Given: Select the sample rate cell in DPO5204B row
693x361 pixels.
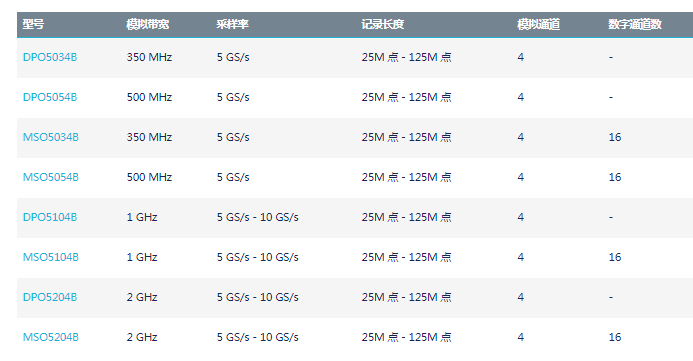Looking at the screenshot, I should click(258, 297).
